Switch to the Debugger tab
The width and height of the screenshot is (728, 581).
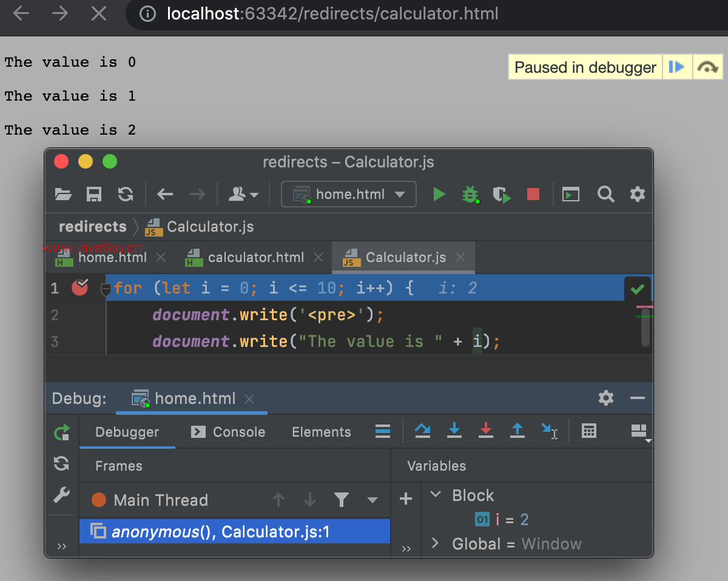(x=127, y=432)
